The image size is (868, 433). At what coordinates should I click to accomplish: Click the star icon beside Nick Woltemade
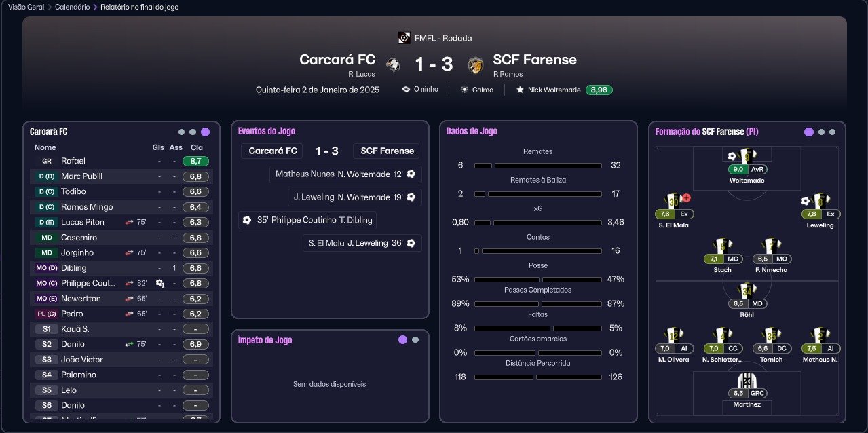pyautogui.click(x=520, y=89)
